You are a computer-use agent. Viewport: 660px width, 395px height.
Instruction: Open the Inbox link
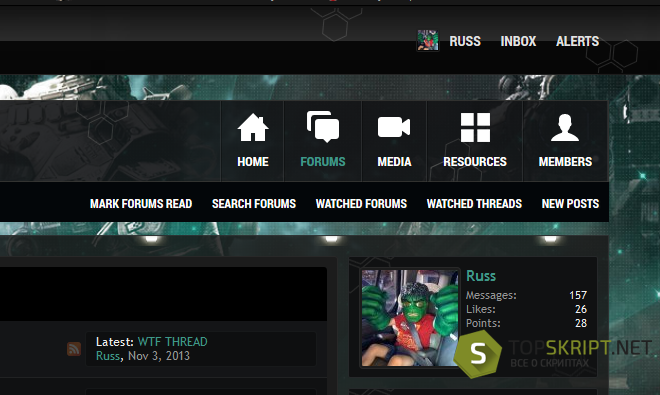tap(518, 41)
